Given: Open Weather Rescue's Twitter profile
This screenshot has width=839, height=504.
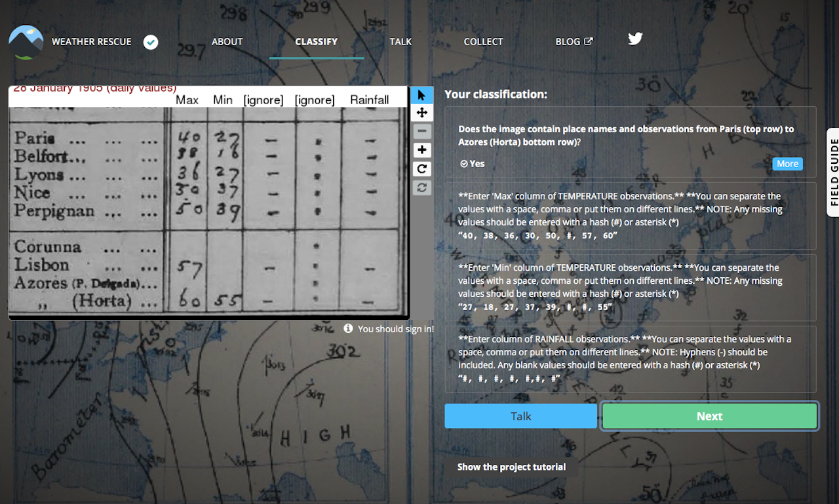Looking at the screenshot, I should click(x=634, y=39).
